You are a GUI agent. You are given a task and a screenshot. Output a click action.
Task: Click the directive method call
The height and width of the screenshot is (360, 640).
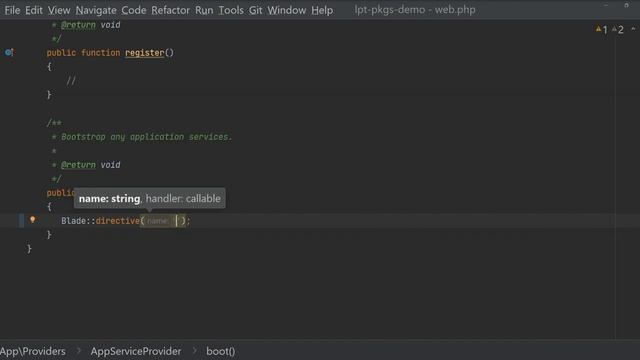(x=118, y=221)
